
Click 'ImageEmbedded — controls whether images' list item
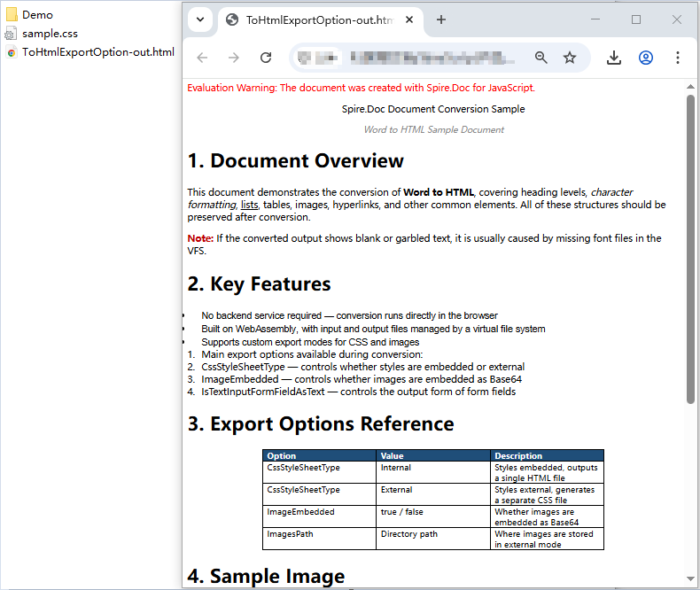click(x=362, y=379)
